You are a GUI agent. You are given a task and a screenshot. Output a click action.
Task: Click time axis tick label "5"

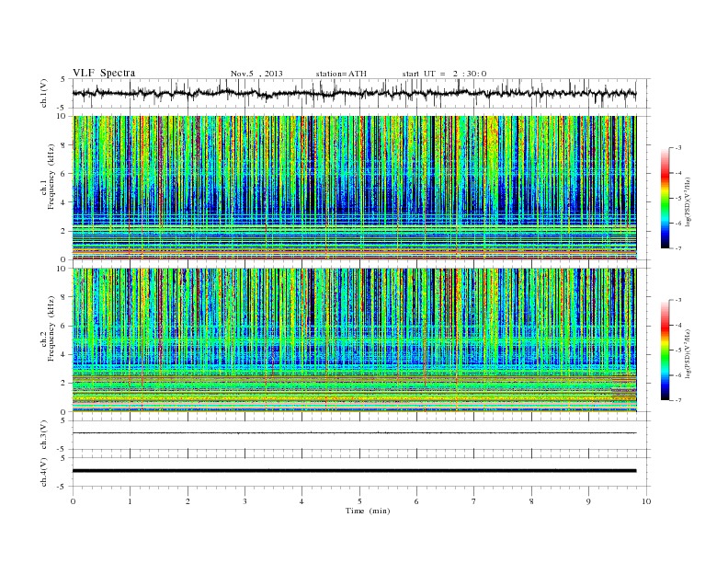tap(359, 501)
